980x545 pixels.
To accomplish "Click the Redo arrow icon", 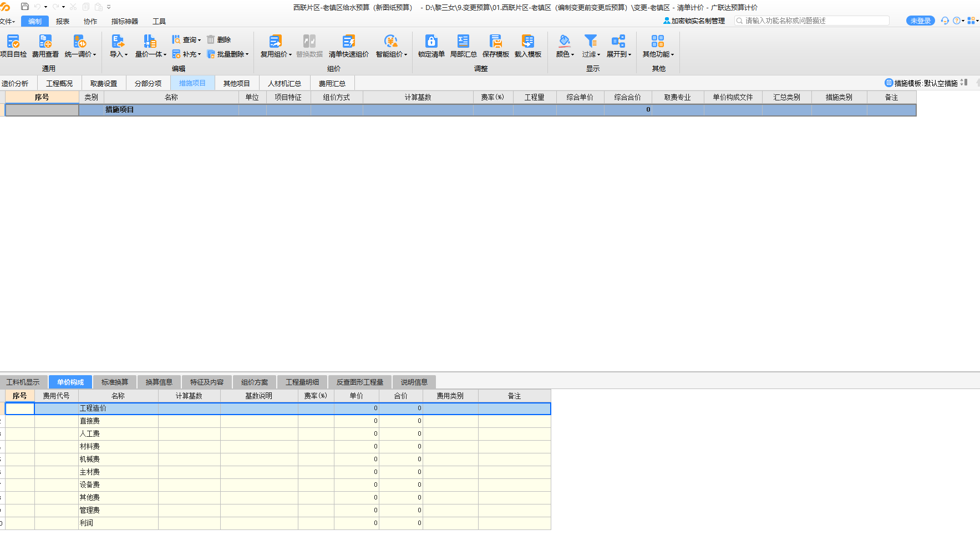I will 55,7.
